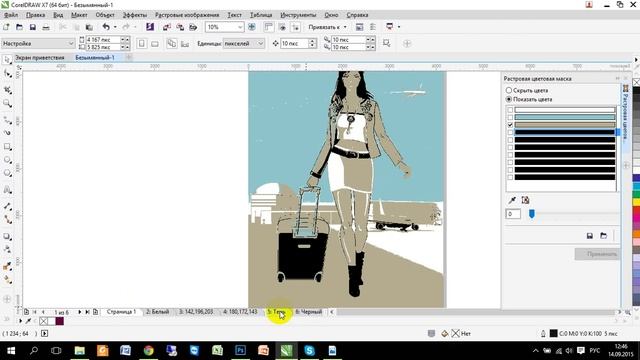Image resolution: width=640 pixels, height=360 pixels.
Task: Open the zoom level 10% dropdown
Action: tap(240, 27)
